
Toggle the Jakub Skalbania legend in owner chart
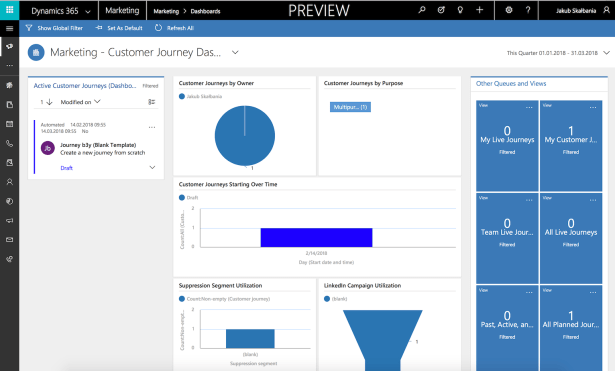200,96
